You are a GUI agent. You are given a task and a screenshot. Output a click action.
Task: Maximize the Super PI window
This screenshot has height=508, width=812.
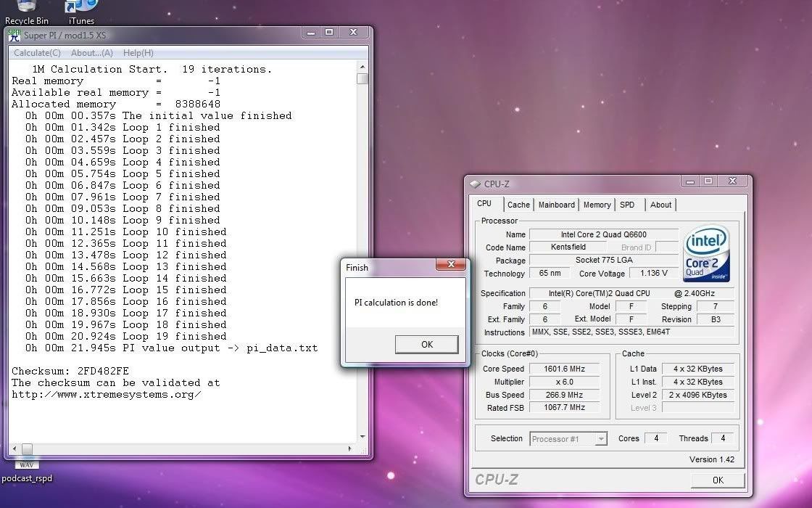[x=329, y=33]
